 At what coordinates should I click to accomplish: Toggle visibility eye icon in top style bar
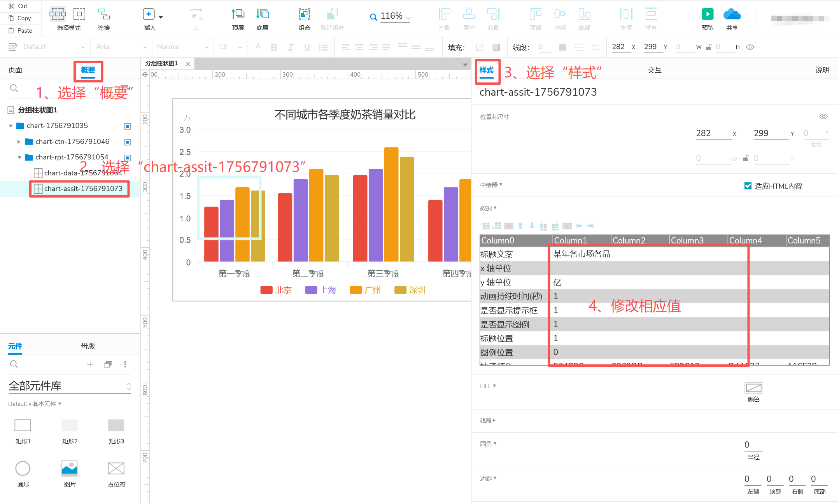[x=750, y=47]
